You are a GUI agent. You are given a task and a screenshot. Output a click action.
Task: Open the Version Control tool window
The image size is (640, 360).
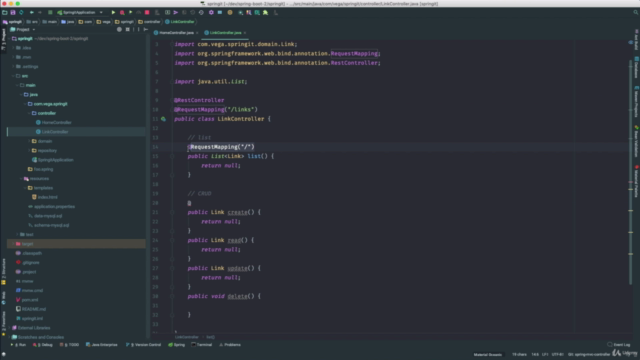pyautogui.click(x=143, y=345)
